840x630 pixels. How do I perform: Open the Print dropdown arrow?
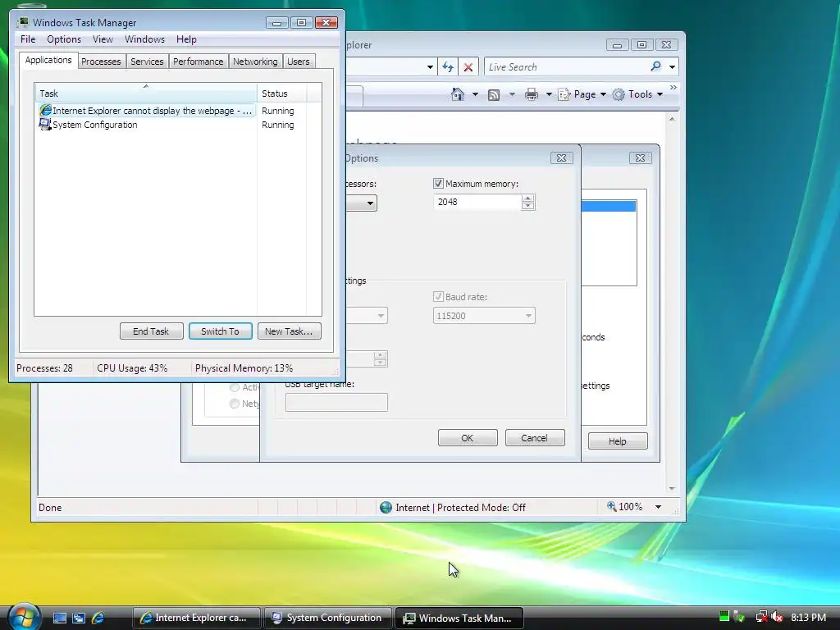[x=549, y=94]
